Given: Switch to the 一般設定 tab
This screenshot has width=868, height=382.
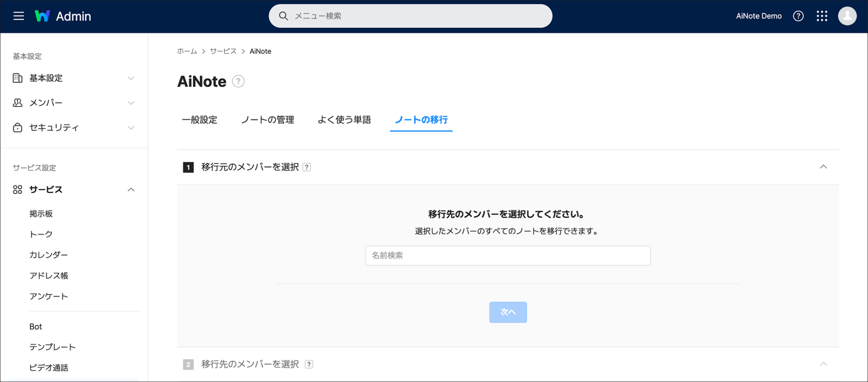Looking at the screenshot, I should (x=200, y=120).
